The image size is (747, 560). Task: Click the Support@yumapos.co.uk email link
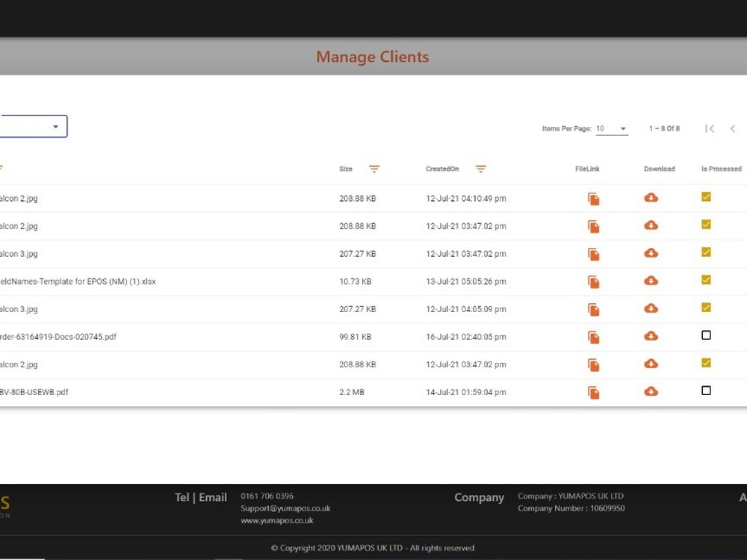click(285, 508)
